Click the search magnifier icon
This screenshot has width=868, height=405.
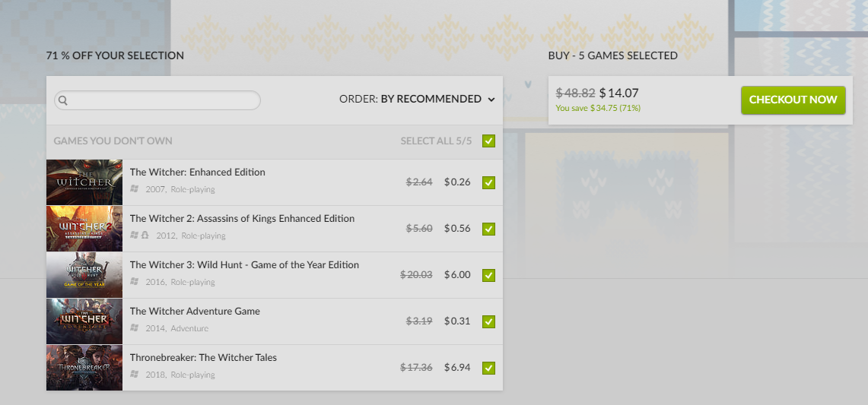click(x=63, y=100)
